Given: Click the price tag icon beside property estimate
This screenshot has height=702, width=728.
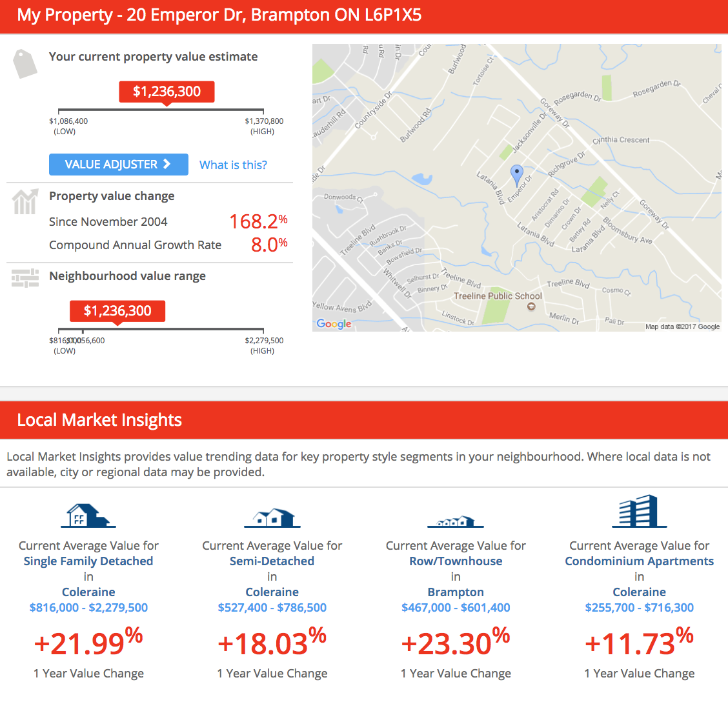Looking at the screenshot, I should (25, 64).
